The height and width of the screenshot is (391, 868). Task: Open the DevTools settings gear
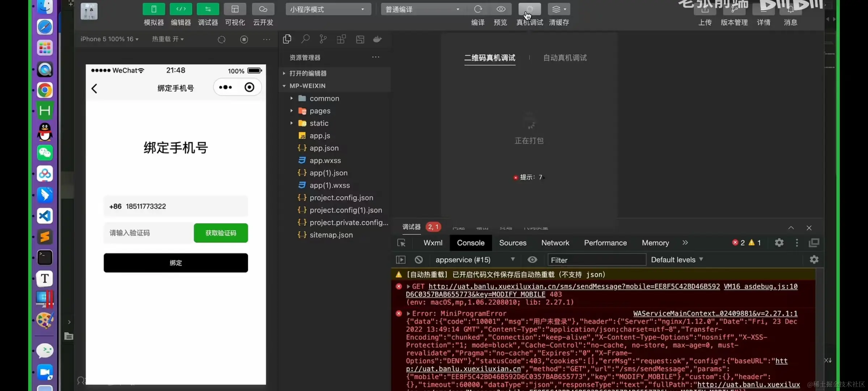(779, 243)
